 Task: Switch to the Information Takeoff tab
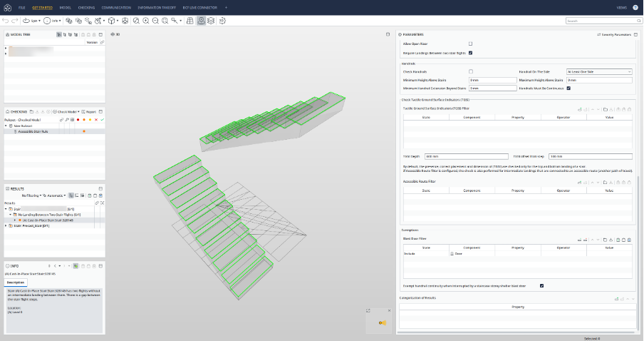click(157, 6)
